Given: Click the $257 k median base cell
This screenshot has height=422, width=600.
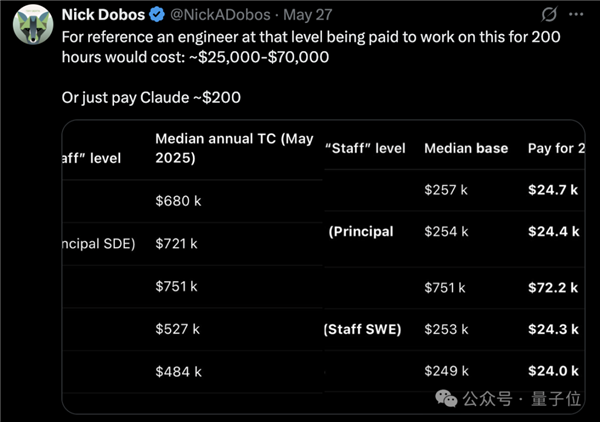Looking at the screenshot, I should 446,190.
